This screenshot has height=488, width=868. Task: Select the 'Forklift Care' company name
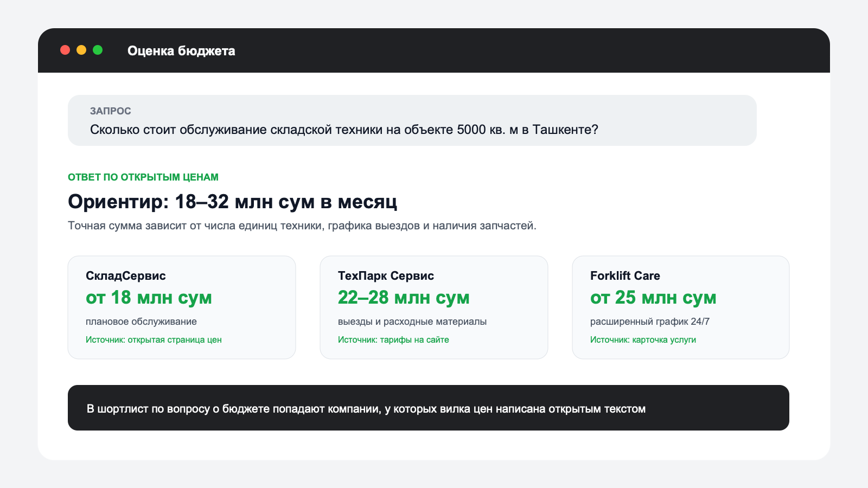625,275
